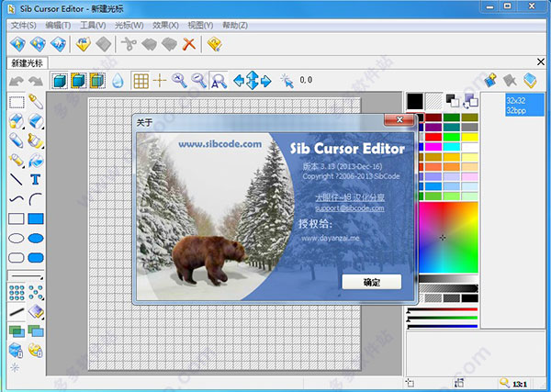Click the zoom out magnifier icon

(199, 81)
